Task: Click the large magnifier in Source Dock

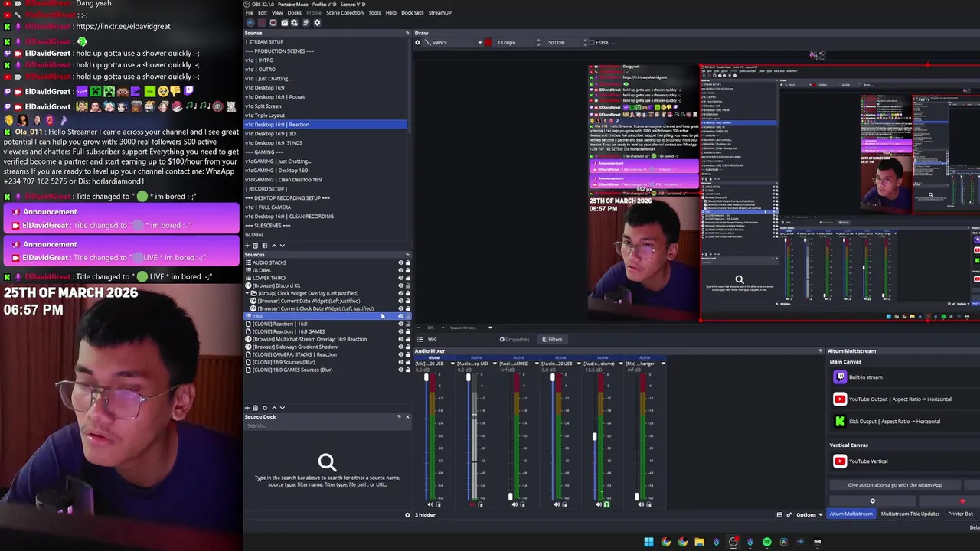Action: point(327,461)
